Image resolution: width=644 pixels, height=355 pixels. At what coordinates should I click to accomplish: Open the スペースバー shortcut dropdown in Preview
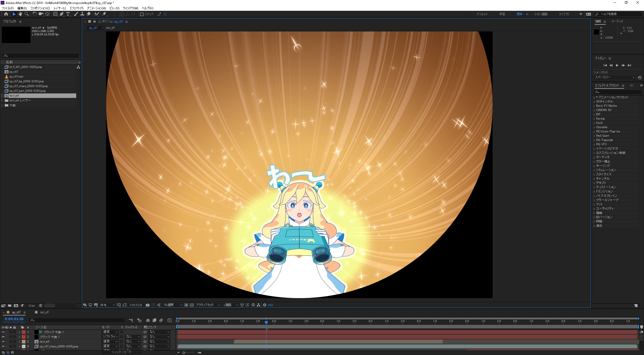(614, 77)
